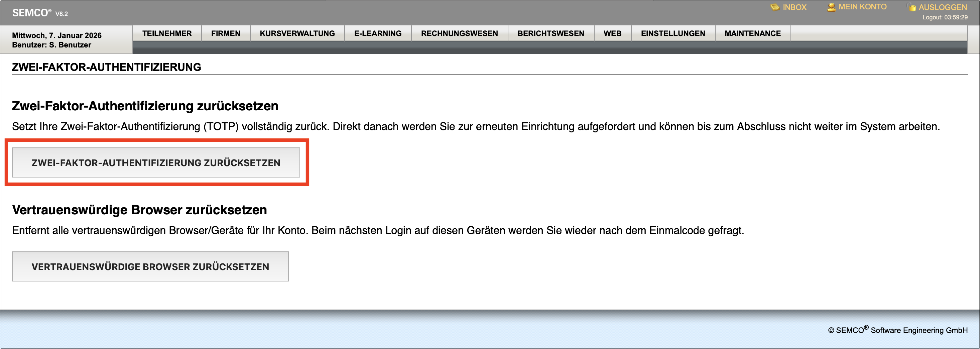Open the KURSVERWALTUNG section
This screenshot has height=349, width=980.
point(297,33)
